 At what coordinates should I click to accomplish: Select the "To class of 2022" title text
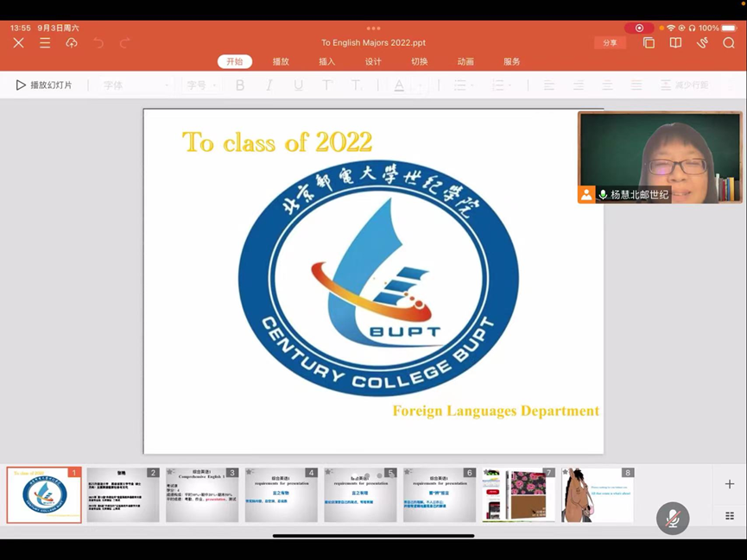pyautogui.click(x=277, y=142)
